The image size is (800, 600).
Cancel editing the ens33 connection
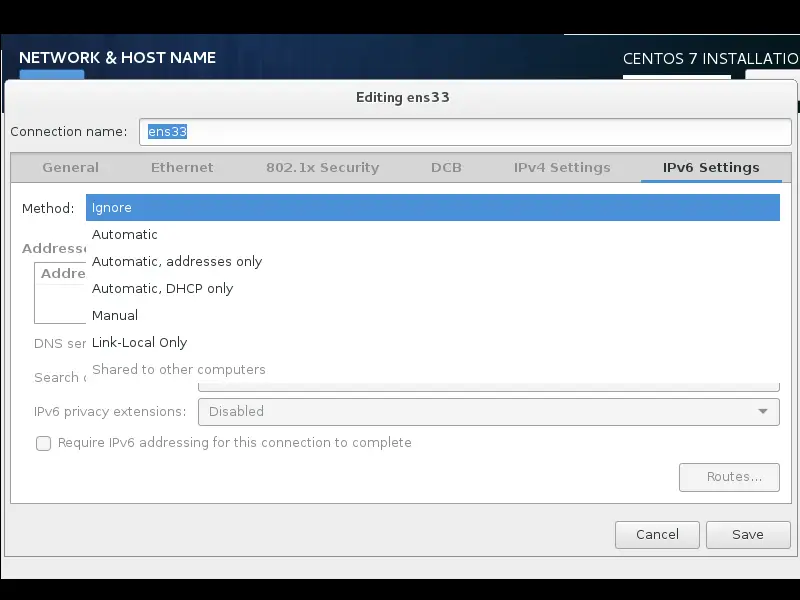point(657,535)
